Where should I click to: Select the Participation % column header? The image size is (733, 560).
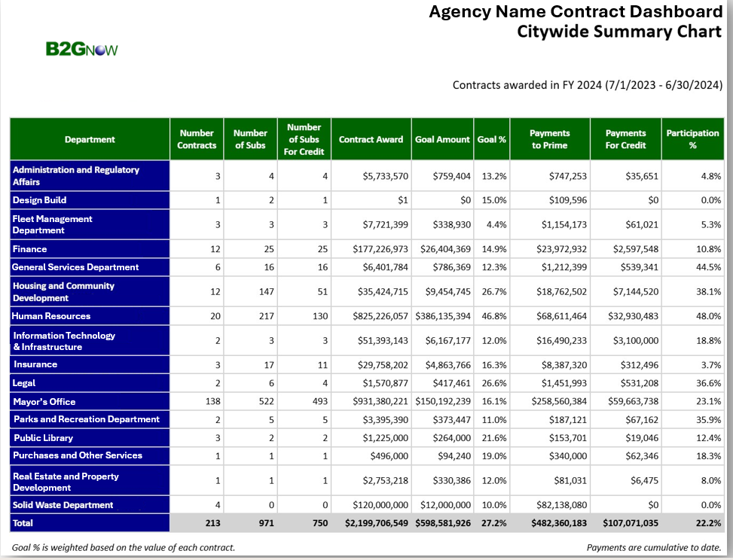tap(692, 139)
